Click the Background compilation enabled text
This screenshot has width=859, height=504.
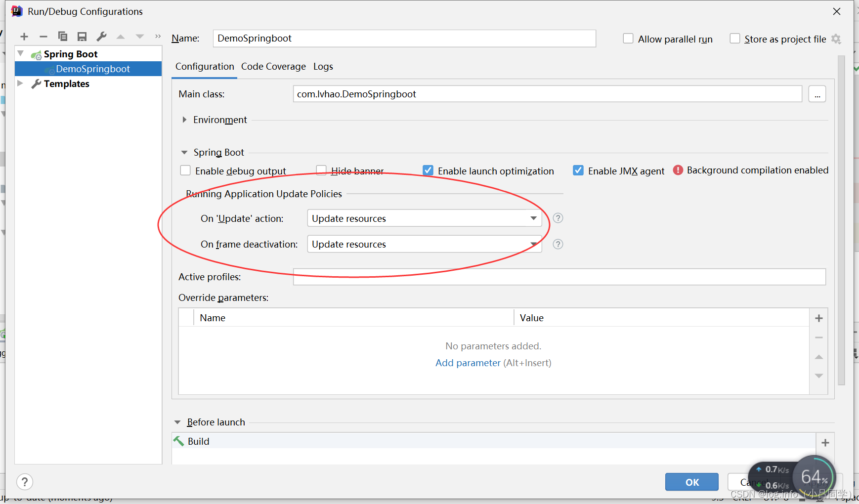click(x=758, y=170)
